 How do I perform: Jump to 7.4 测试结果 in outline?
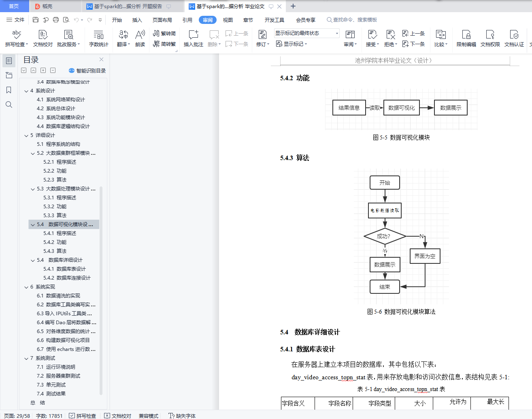tap(51, 394)
